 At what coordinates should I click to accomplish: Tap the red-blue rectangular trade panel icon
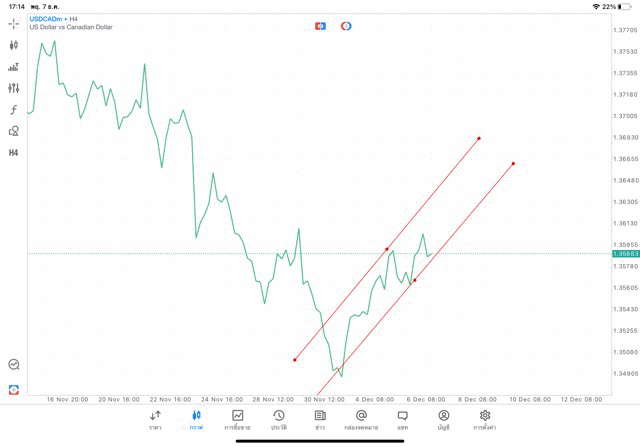coord(320,26)
